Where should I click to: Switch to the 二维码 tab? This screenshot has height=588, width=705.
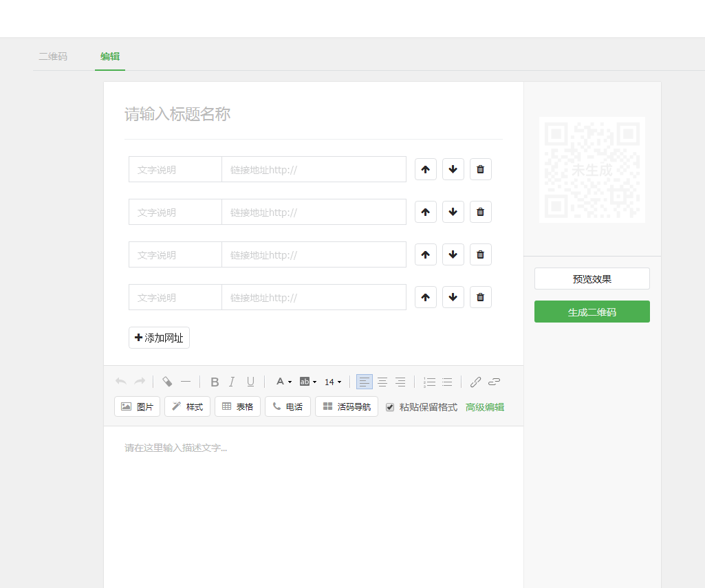(53, 56)
